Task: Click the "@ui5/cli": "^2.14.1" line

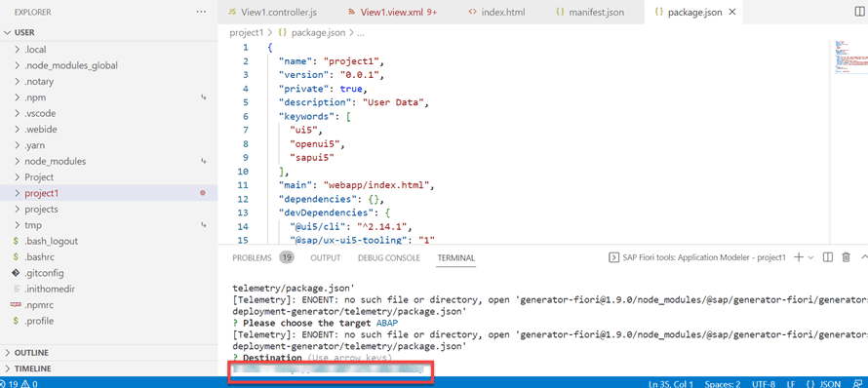Action: pyautogui.click(x=351, y=226)
